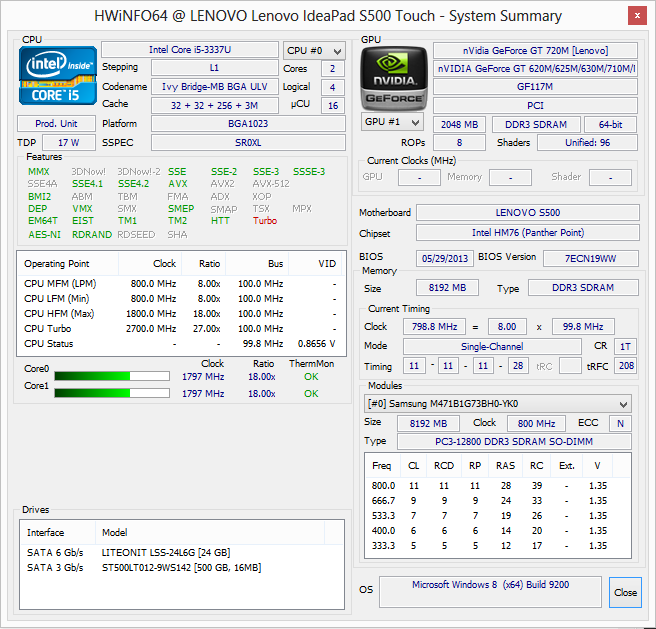Click the 2048 MB video memory value
Viewport: 656px width, 629px height.
[x=459, y=125]
